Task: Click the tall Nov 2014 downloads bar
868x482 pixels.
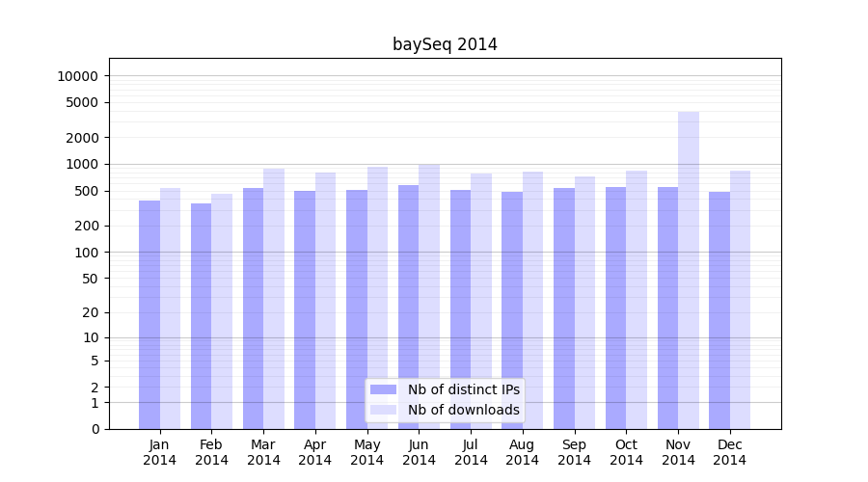Action: click(x=689, y=270)
